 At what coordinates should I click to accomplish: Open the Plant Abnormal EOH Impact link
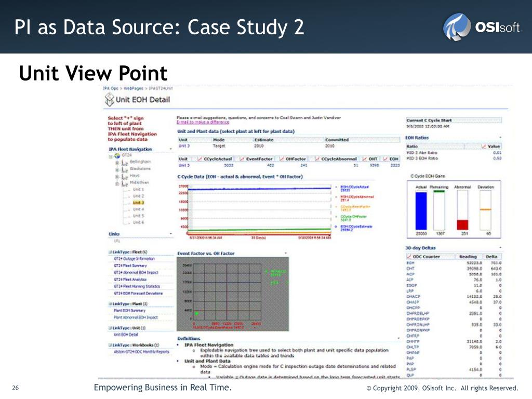point(136,317)
